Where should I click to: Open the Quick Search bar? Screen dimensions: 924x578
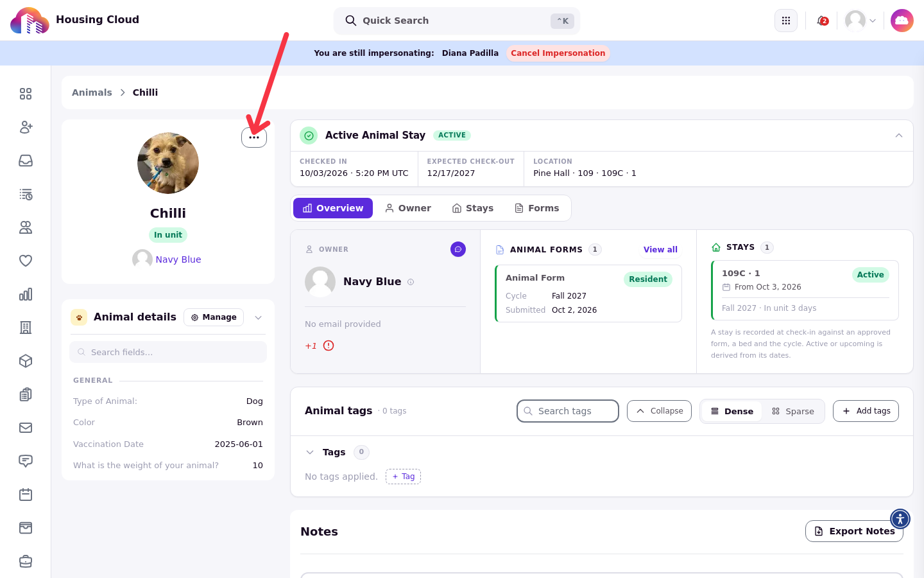tap(457, 21)
